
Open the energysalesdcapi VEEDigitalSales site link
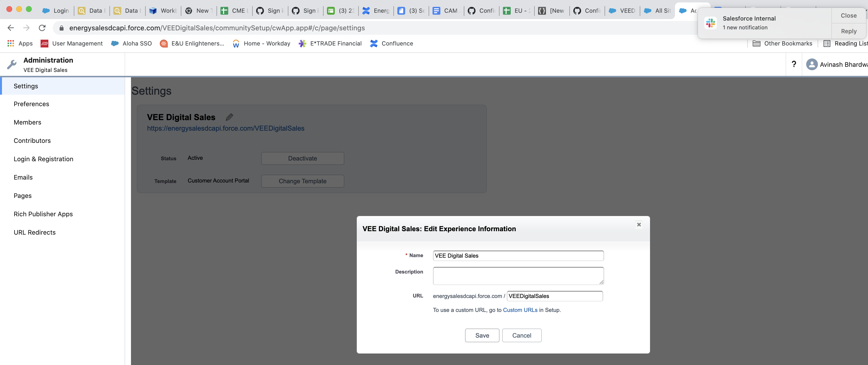pyautogui.click(x=225, y=128)
